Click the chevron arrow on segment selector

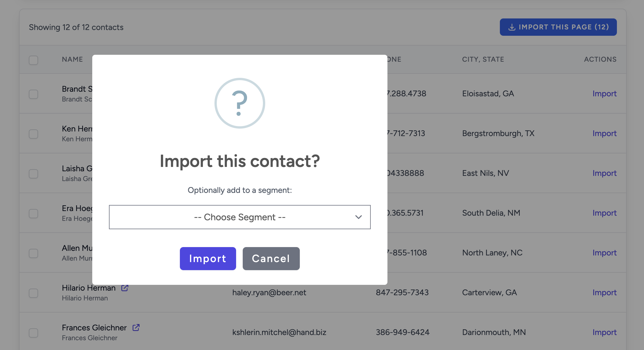(x=358, y=217)
